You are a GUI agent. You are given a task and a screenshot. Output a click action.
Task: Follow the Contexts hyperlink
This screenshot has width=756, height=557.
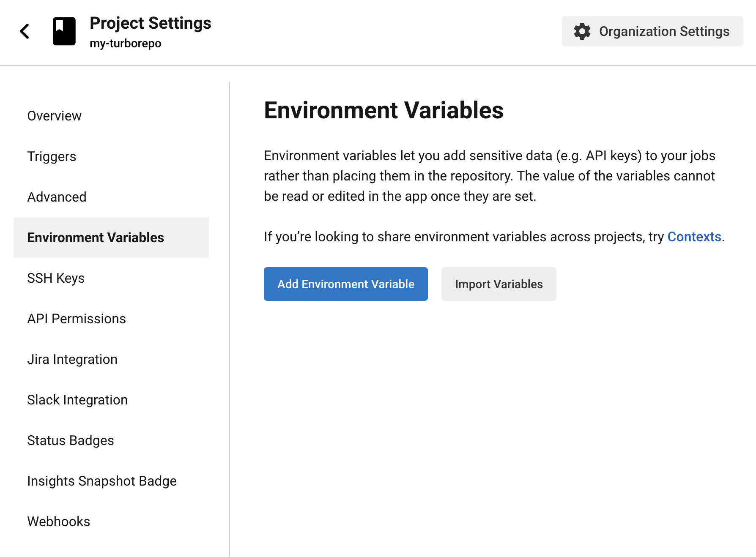pyautogui.click(x=694, y=237)
